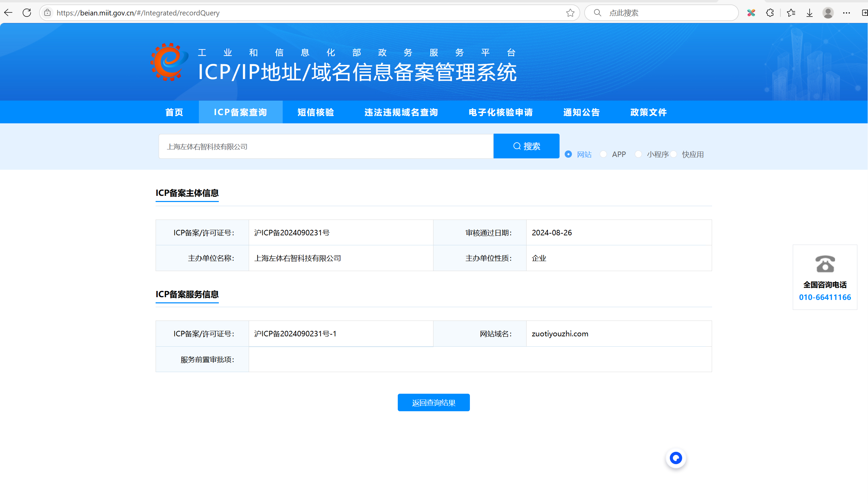The image size is (868, 504).
Task: Go to the 首页 navigation tab
Action: coord(174,112)
